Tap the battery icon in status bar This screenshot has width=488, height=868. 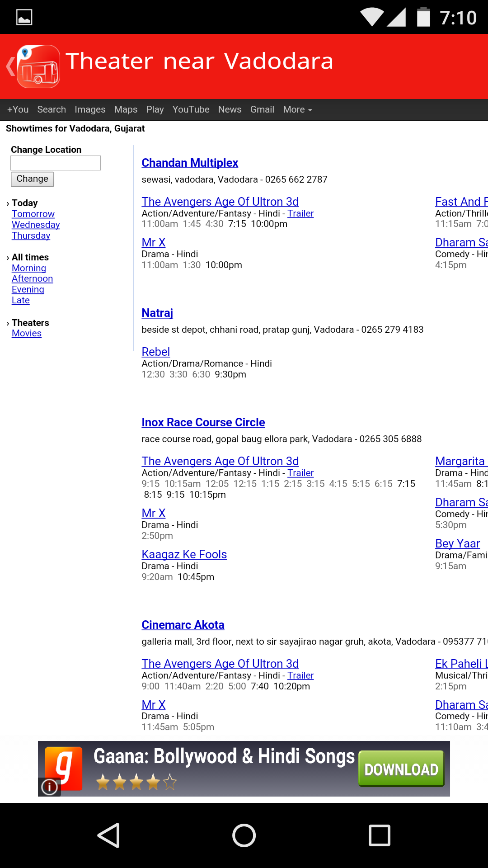423,17
